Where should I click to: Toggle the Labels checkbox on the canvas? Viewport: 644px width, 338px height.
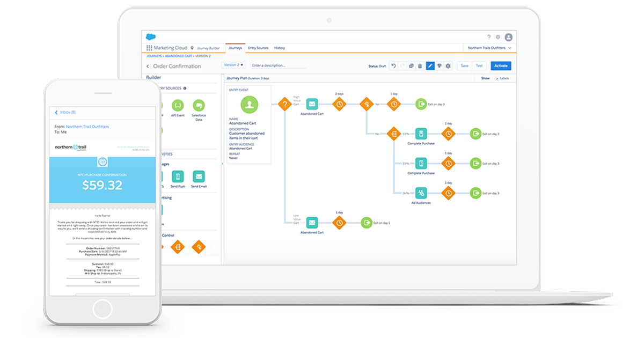pos(498,78)
